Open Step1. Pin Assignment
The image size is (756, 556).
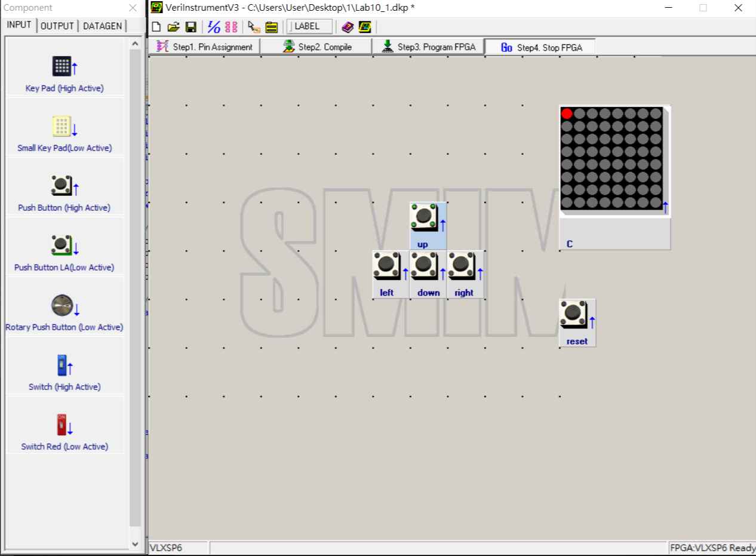(205, 47)
